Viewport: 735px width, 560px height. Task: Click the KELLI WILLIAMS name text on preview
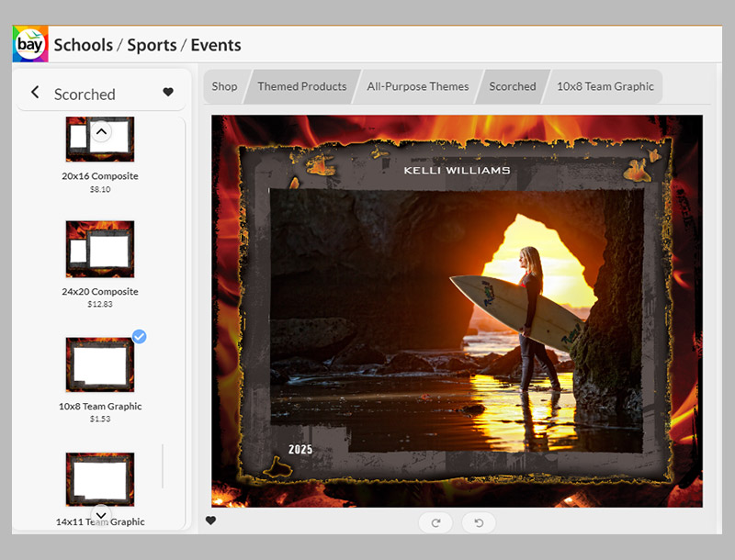tap(457, 170)
